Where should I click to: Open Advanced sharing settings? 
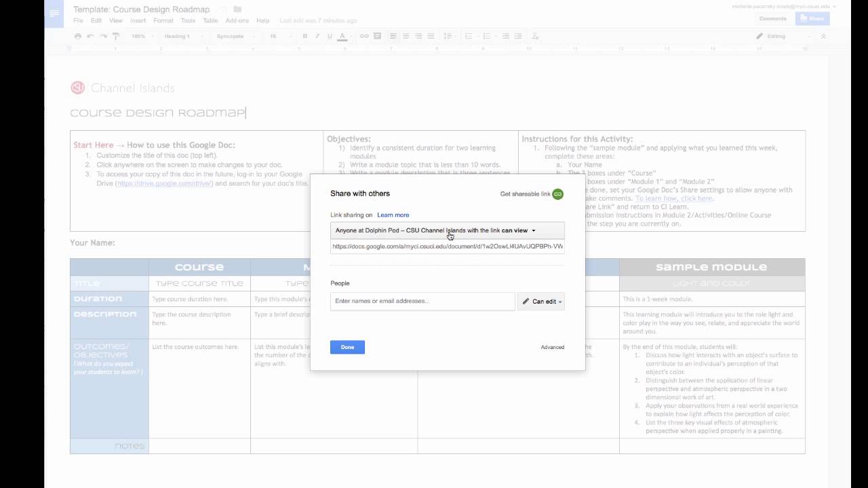553,347
